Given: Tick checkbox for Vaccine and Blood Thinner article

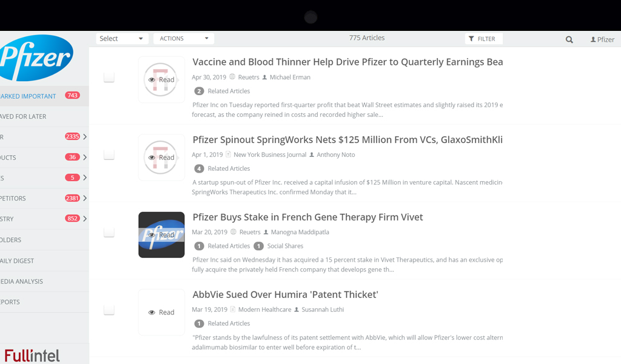Looking at the screenshot, I should coord(109,78).
